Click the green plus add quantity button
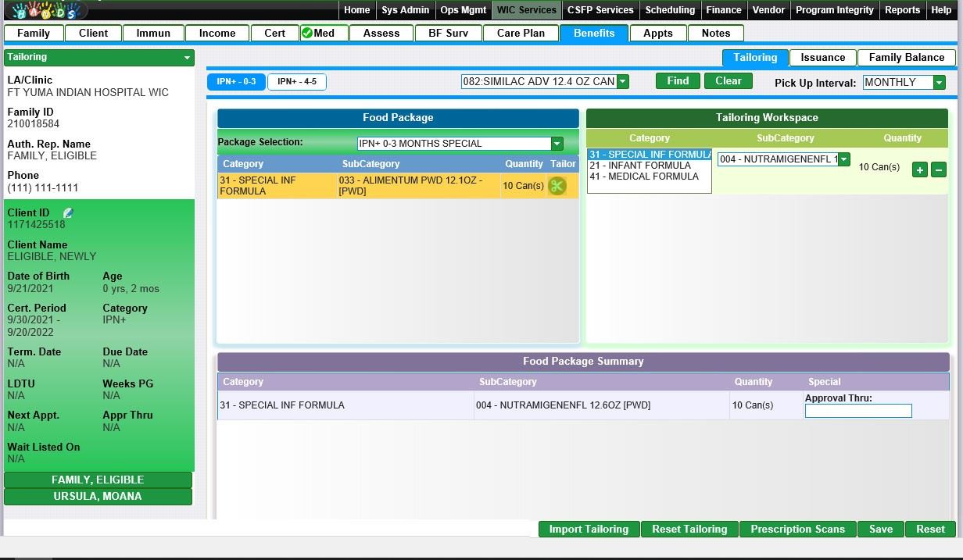Screen dimensions: 963x560 (920, 169)
